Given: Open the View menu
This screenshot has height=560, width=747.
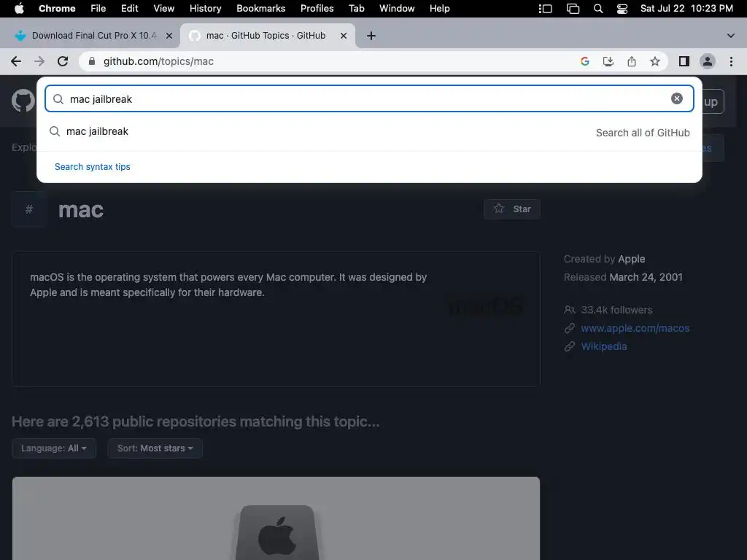Looking at the screenshot, I should tap(164, 9).
